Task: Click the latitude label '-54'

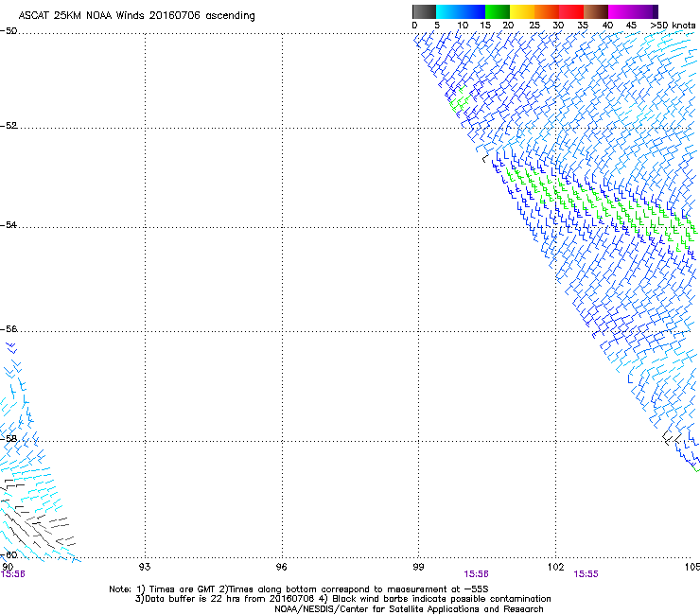Action: tap(9, 224)
